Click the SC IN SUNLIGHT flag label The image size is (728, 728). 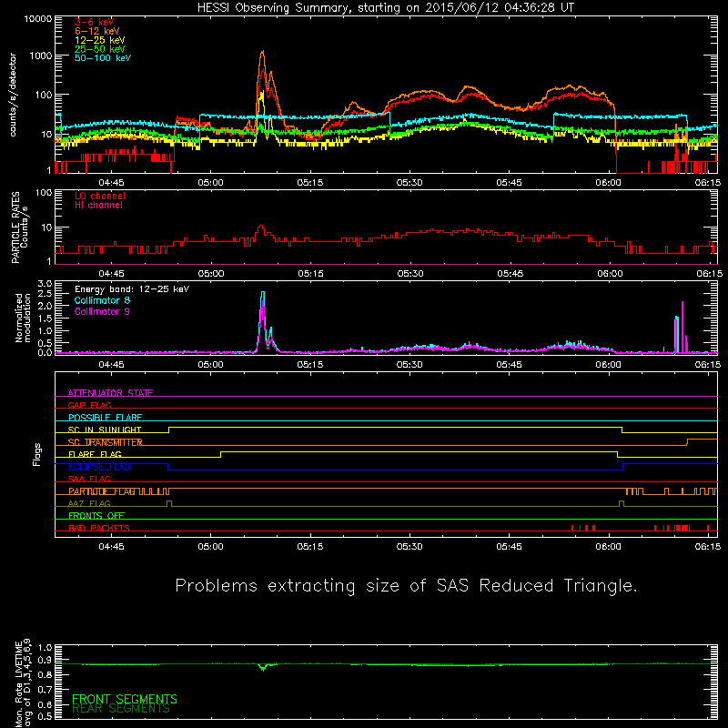click(x=105, y=430)
